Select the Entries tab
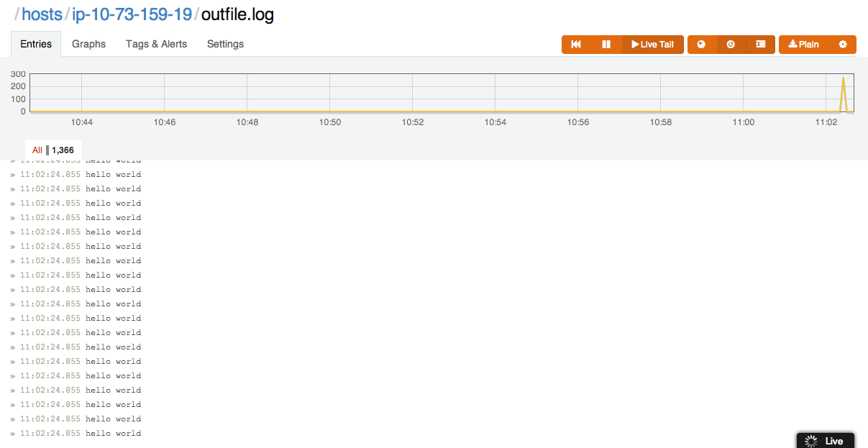Screen dimensions: 868x448 (x=36, y=44)
